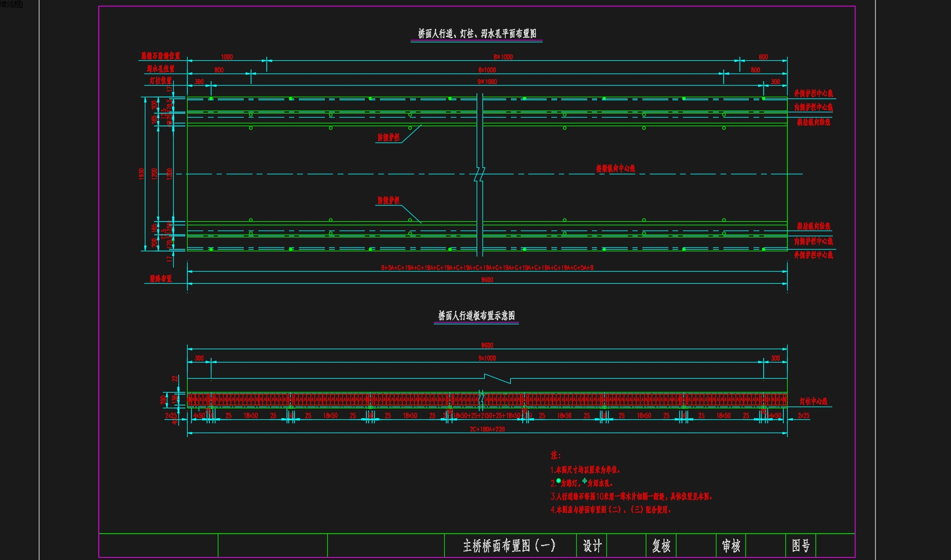This screenshot has width=951, height=560.
Task: Select the right-side '2x25' dimension
Action: (x=803, y=416)
